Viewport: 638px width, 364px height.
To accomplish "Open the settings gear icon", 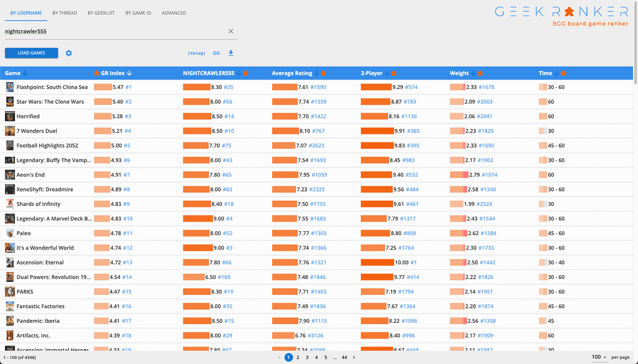I will pyautogui.click(x=69, y=54).
